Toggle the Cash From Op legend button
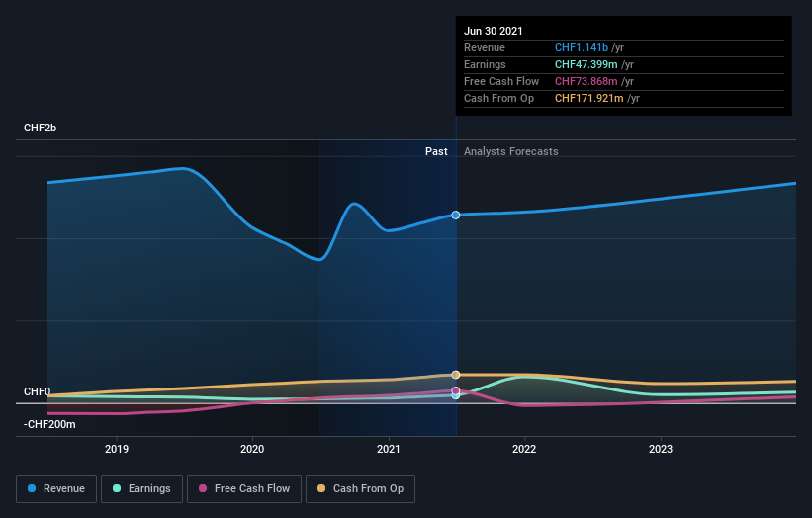 click(360, 489)
